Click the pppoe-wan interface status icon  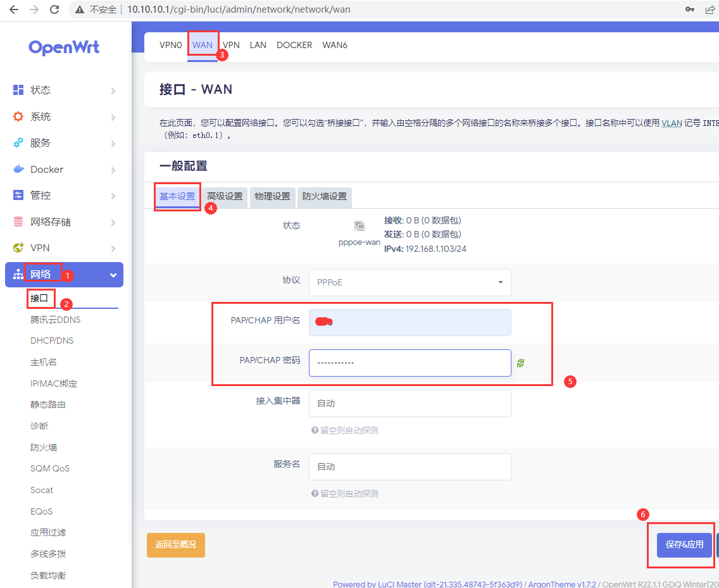coord(359,226)
